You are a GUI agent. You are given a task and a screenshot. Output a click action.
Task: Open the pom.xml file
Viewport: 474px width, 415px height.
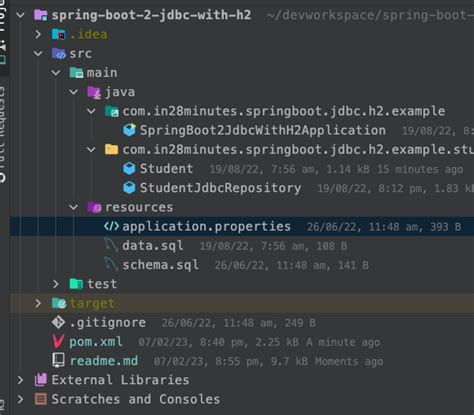coord(96,342)
